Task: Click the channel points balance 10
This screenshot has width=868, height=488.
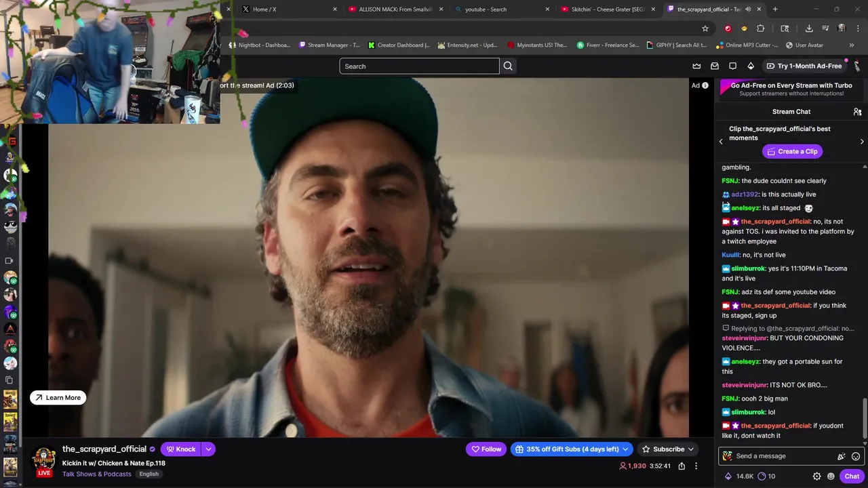Action: tap(766, 476)
